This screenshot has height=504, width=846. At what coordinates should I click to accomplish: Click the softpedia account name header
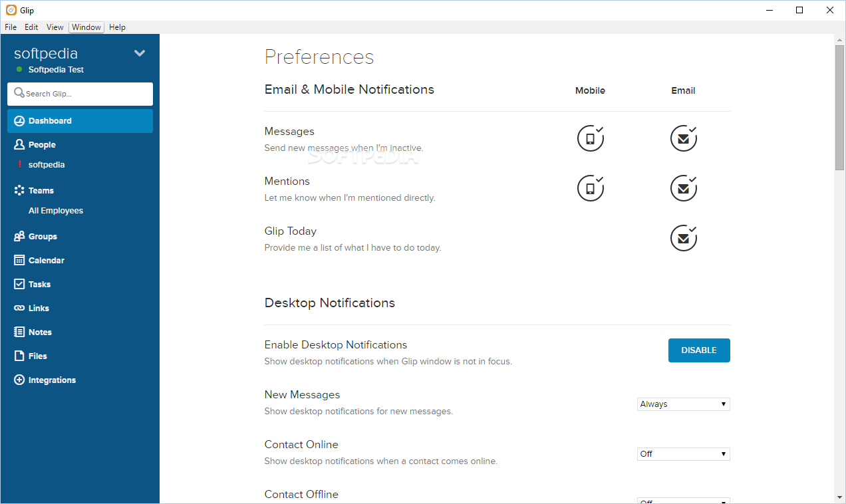pyautogui.click(x=46, y=53)
